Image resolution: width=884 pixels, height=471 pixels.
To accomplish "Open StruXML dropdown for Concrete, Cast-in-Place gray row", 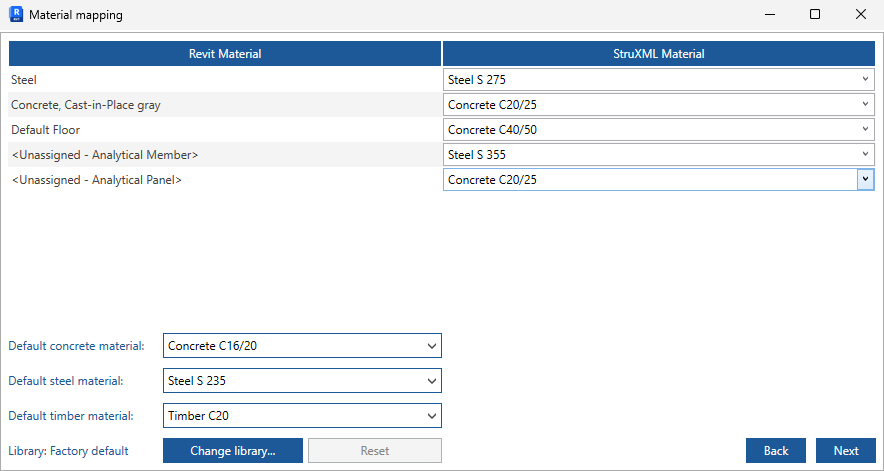I will click(658, 105).
